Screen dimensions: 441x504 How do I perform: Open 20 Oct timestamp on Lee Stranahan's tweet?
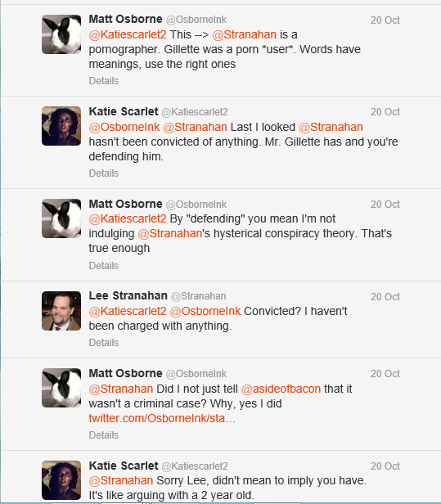pos(385,297)
